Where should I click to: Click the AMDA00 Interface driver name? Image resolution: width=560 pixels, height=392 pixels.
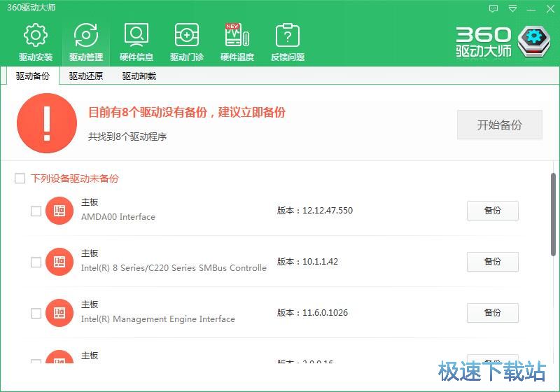click(x=118, y=217)
